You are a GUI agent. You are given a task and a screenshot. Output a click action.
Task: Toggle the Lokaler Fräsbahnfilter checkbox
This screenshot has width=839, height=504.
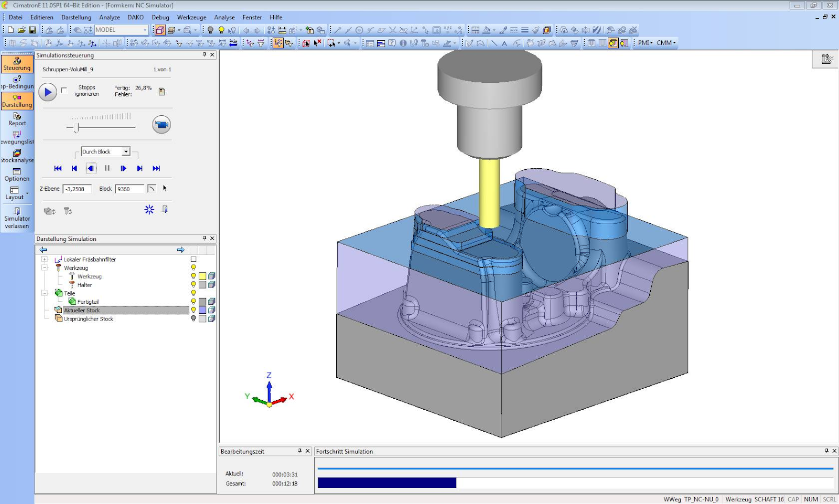click(193, 259)
